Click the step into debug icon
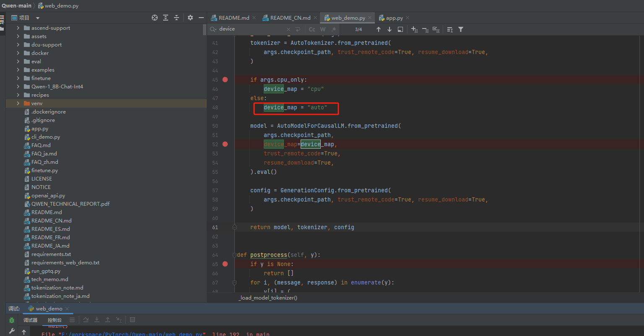644x336 pixels. [97, 320]
